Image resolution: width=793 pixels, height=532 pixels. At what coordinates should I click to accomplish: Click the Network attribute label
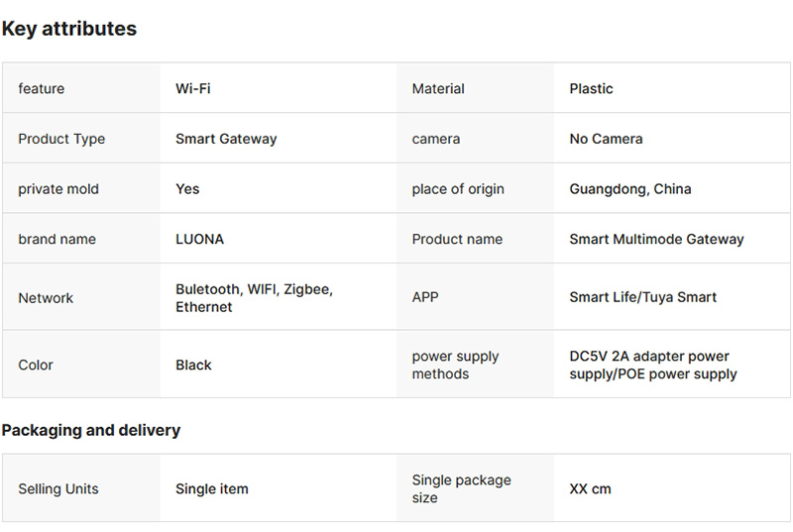[x=46, y=297]
